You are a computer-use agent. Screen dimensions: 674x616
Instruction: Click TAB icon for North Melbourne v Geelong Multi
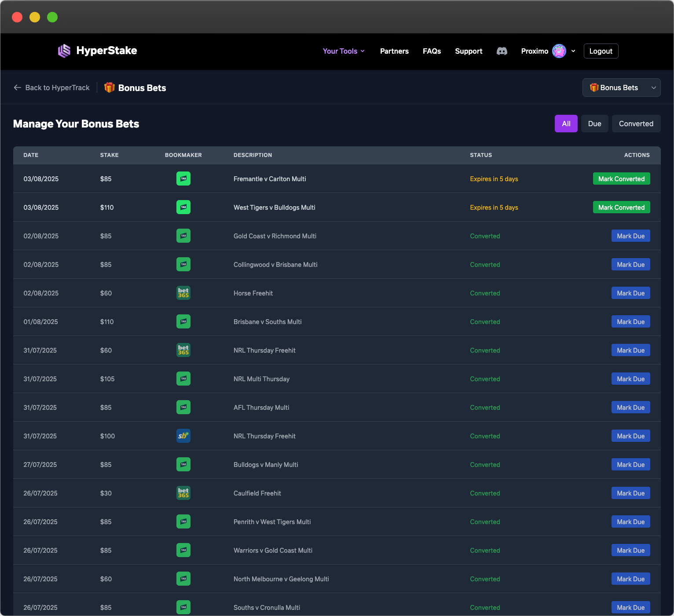click(x=183, y=579)
